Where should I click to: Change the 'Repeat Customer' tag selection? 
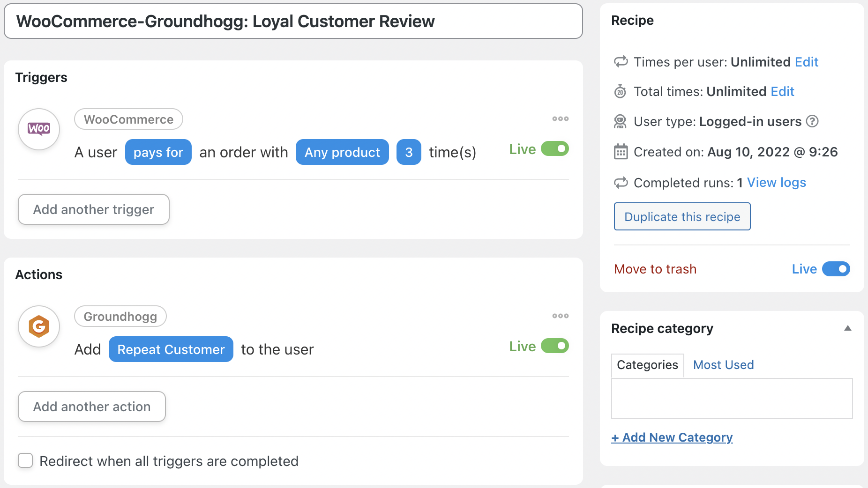pyautogui.click(x=171, y=349)
